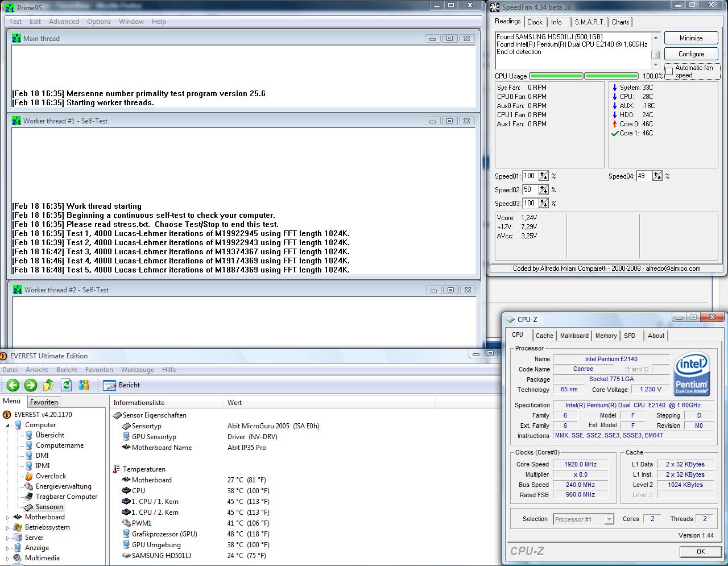
Task: Expand the Betriebssystem tree node
Action: (8, 527)
